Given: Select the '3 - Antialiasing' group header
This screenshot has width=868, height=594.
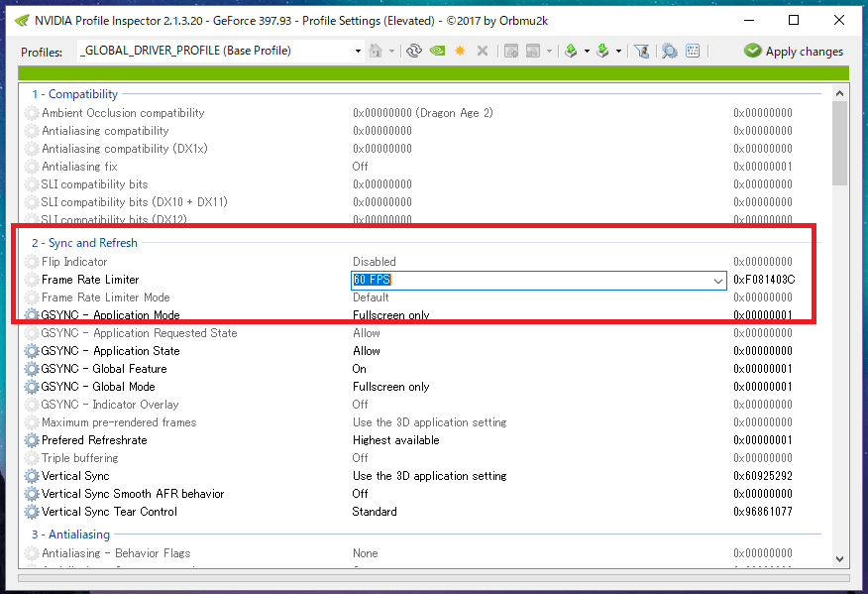Looking at the screenshot, I should pyautogui.click(x=70, y=535).
